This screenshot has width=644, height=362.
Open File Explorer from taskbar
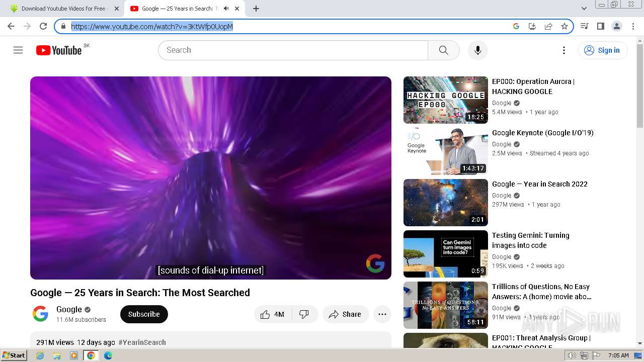pyautogui.click(x=57, y=355)
